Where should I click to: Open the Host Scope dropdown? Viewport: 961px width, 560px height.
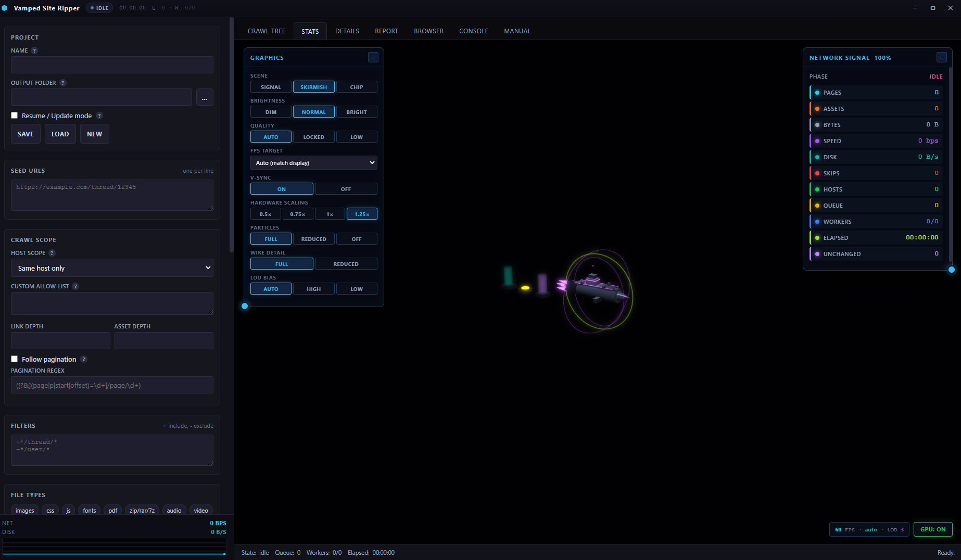click(112, 268)
